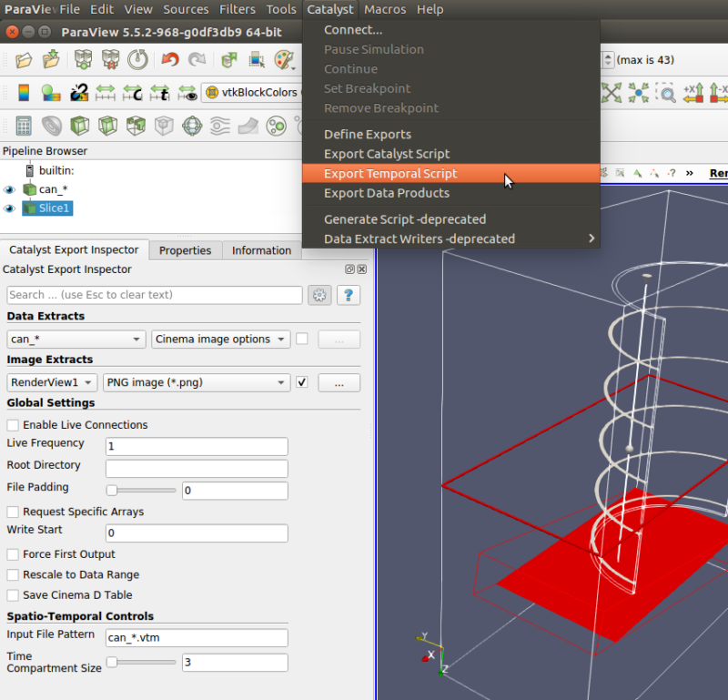The height and width of the screenshot is (700, 728).
Task: Check Rescale to Data Range option
Action: [x=13, y=575]
